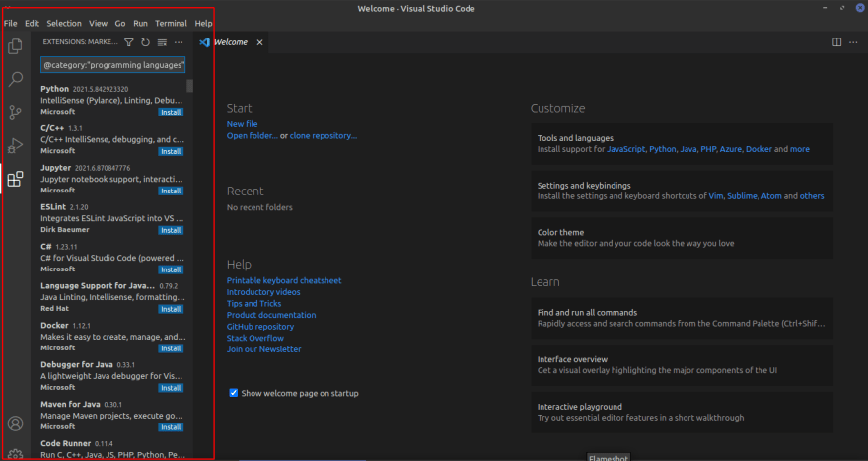868x461 pixels.
Task: Click the JavaScript link under Tools and languages
Action: [x=626, y=149]
